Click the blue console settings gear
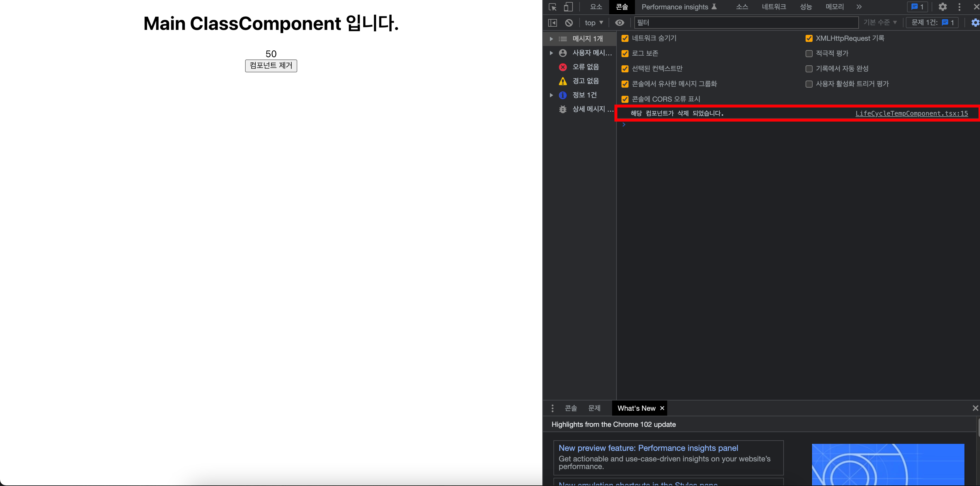 (975, 23)
